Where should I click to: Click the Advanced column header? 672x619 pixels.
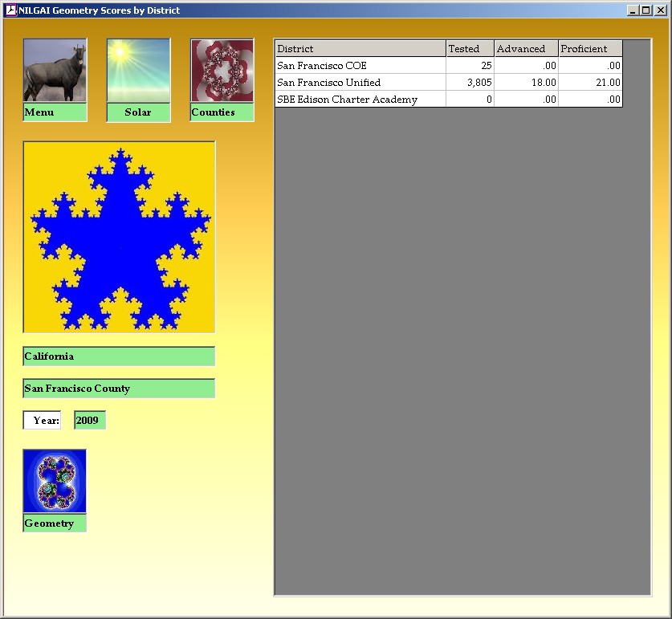(526, 49)
